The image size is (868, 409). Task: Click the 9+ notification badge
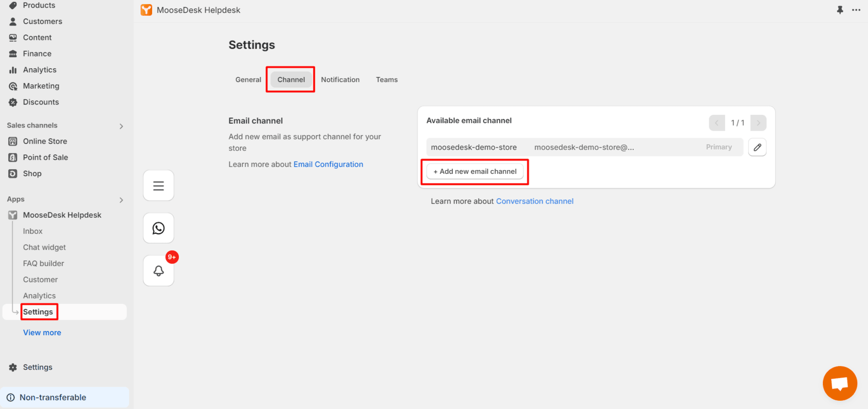coord(172,257)
